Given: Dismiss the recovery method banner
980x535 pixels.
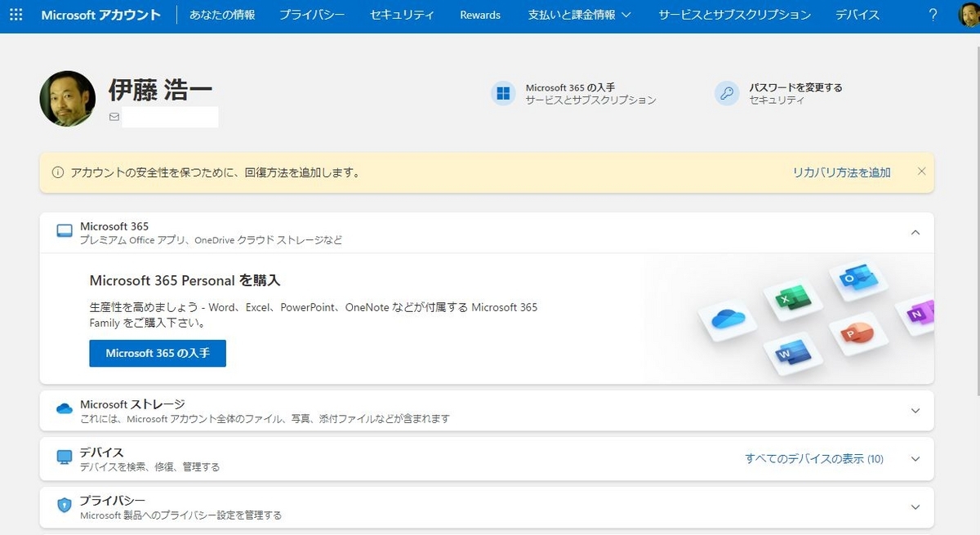Looking at the screenshot, I should (x=921, y=172).
